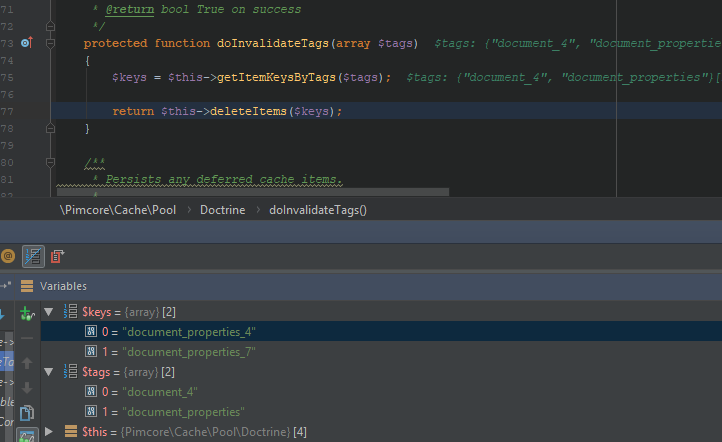Image resolution: width=722 pixels, height=442 pixels.
Task: Select the $this Pimcore\Cache\Pool\Doctrine row
Action: coord(381,432)
